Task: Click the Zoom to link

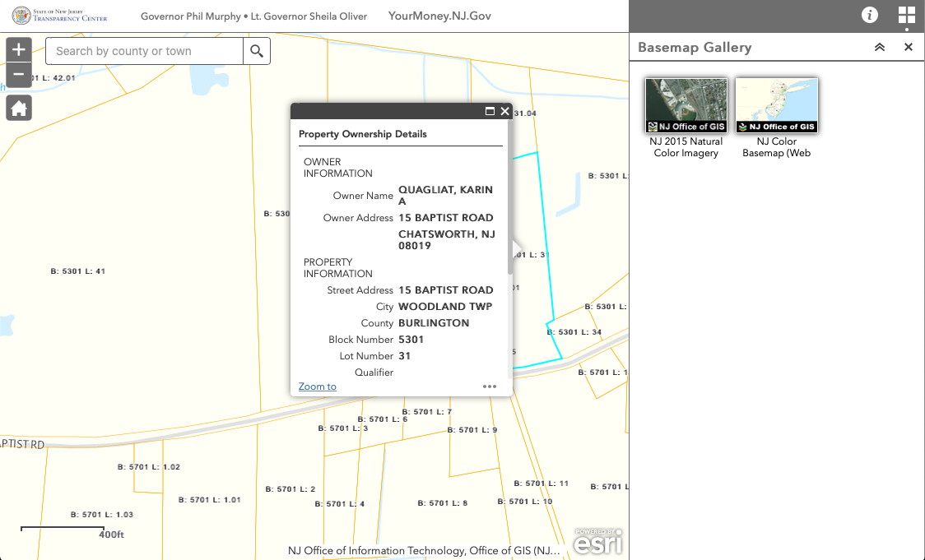Action: (317, 386)
